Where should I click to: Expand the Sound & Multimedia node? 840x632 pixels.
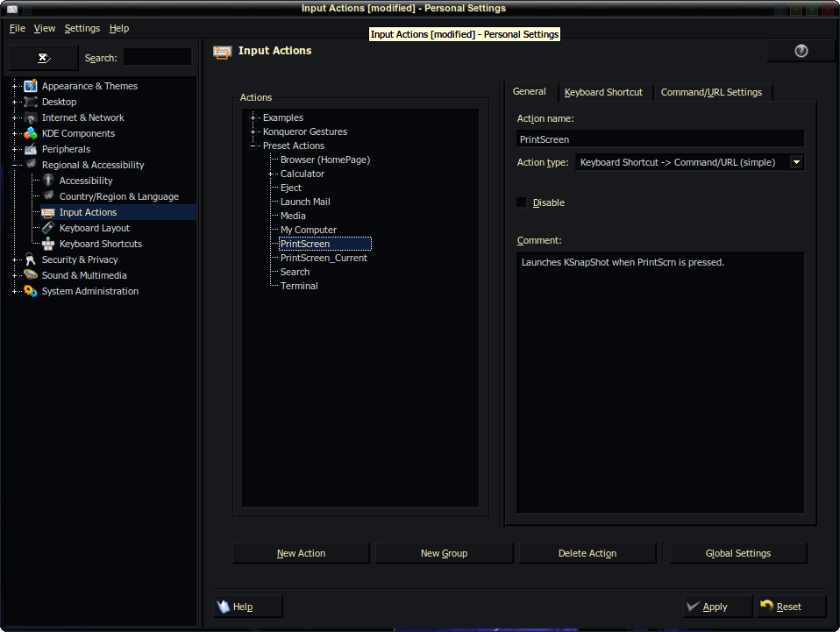(14, 275)
